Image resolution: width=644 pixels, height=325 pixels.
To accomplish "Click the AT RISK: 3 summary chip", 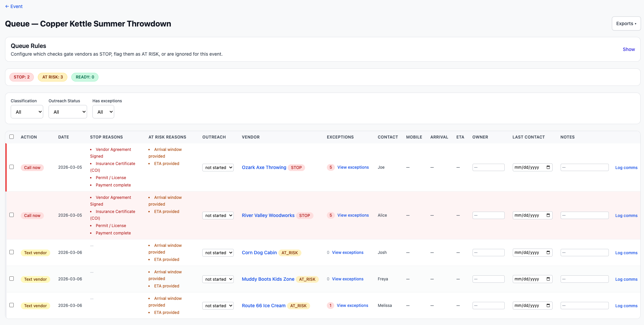I will click(52, 77).
